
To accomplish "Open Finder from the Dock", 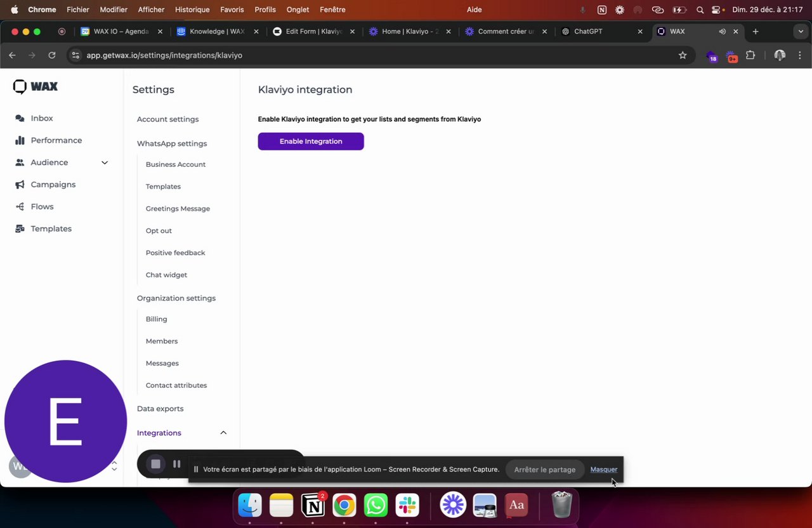I will [x=250, y=505].
